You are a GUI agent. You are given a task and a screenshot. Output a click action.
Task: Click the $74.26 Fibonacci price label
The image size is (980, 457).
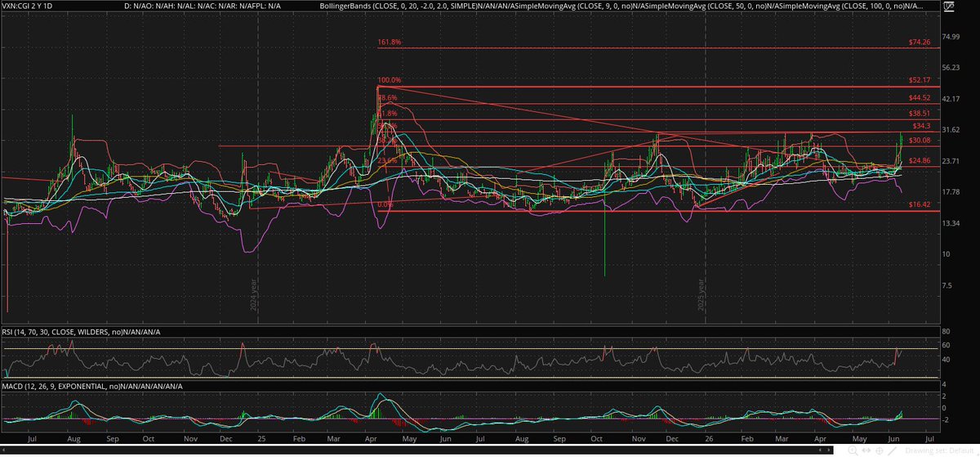point(920,43)
